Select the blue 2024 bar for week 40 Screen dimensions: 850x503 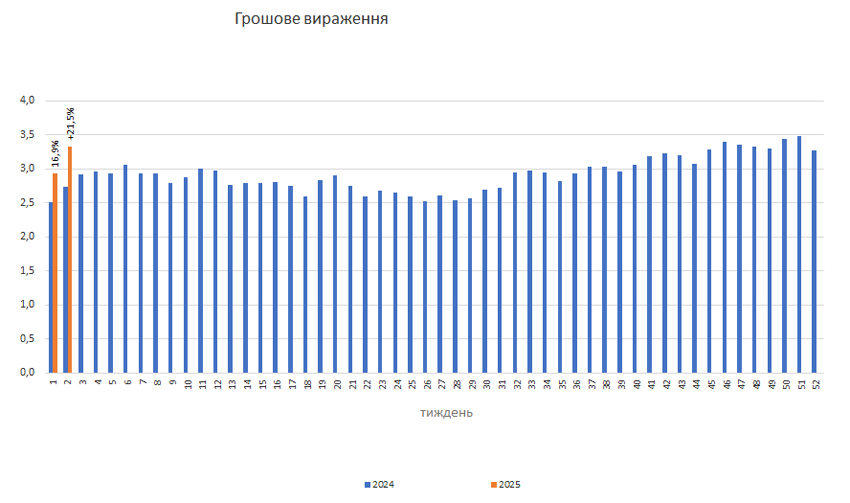pyautogui.click(x=635, y=268)
